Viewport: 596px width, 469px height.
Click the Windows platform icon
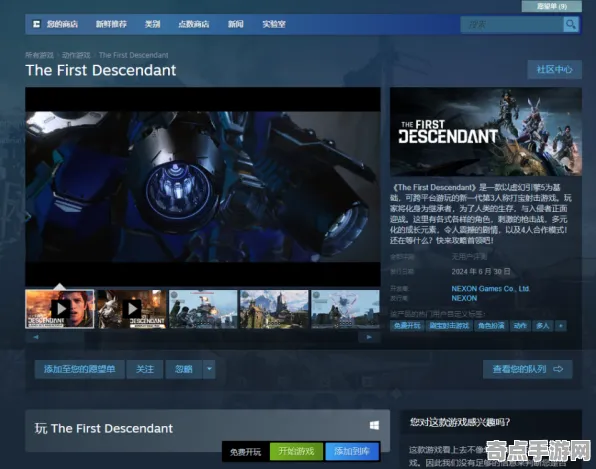374,425
